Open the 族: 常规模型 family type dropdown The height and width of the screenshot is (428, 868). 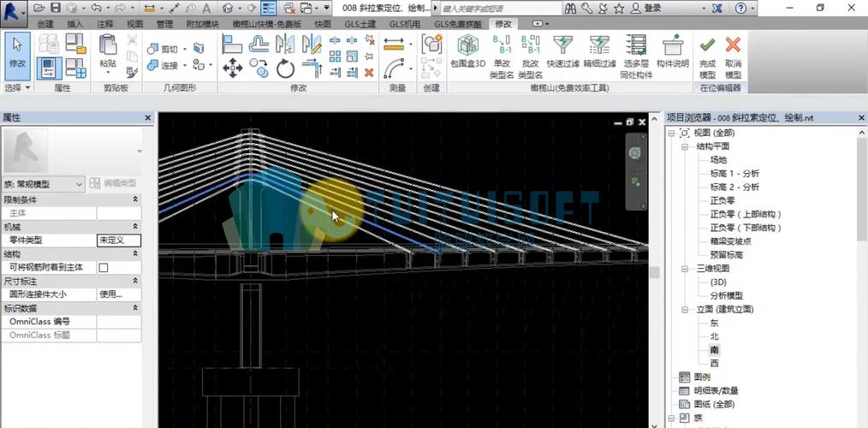pos(44,183)
